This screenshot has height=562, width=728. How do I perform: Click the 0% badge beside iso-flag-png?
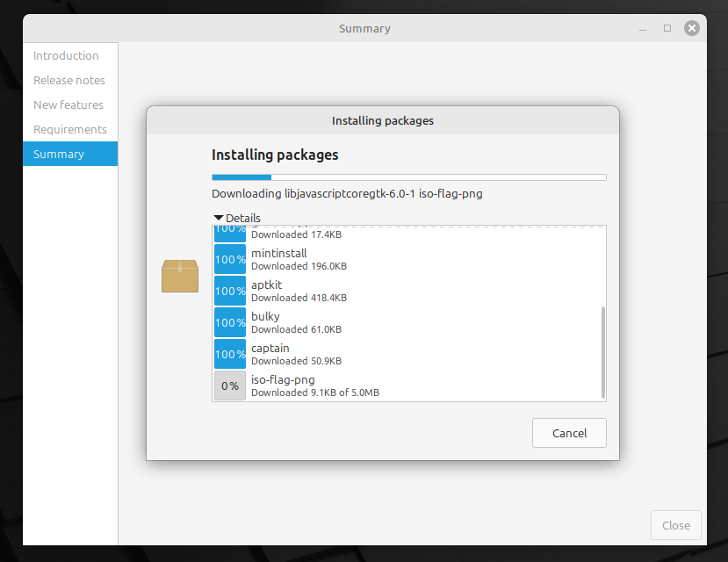click(x=230, y=385)
